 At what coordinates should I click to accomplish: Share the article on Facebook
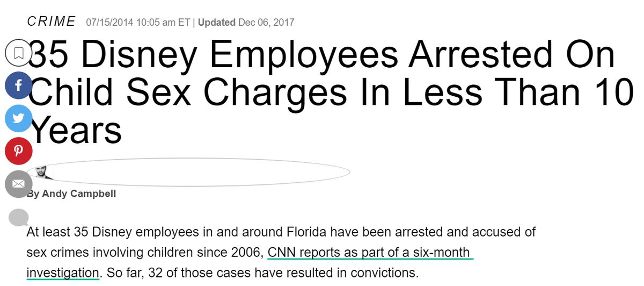pyautogui.click(x=18, y=86)
